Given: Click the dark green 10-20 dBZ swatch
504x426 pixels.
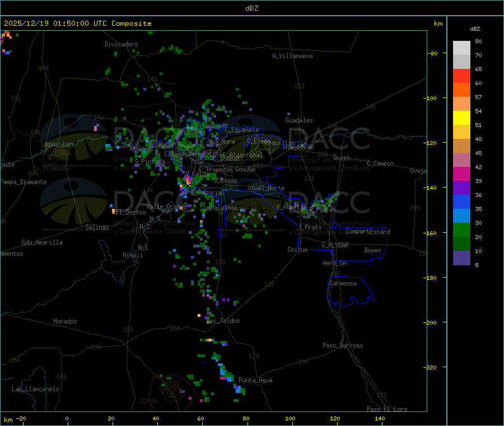Looking at the screenshot, I should (x=461, y=244).
